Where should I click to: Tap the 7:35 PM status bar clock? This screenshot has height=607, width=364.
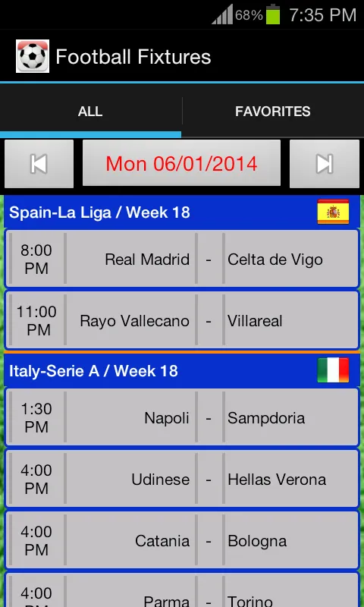click(322, 15)
